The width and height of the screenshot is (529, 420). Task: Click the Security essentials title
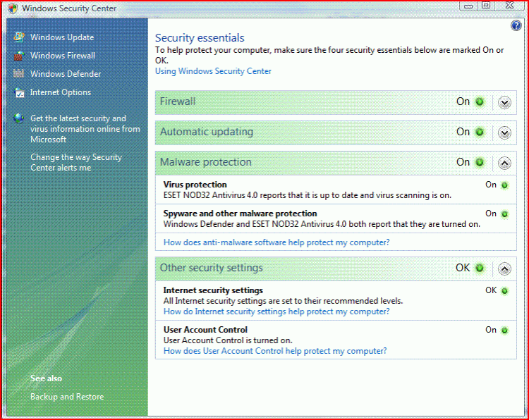[200, 38]
